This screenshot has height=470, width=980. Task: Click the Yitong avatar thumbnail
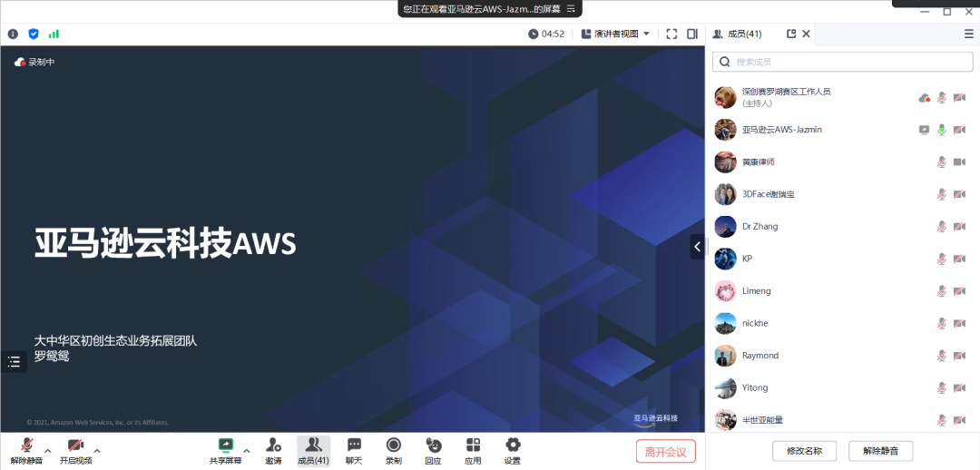pyautogui.click(x=725, y=387)
